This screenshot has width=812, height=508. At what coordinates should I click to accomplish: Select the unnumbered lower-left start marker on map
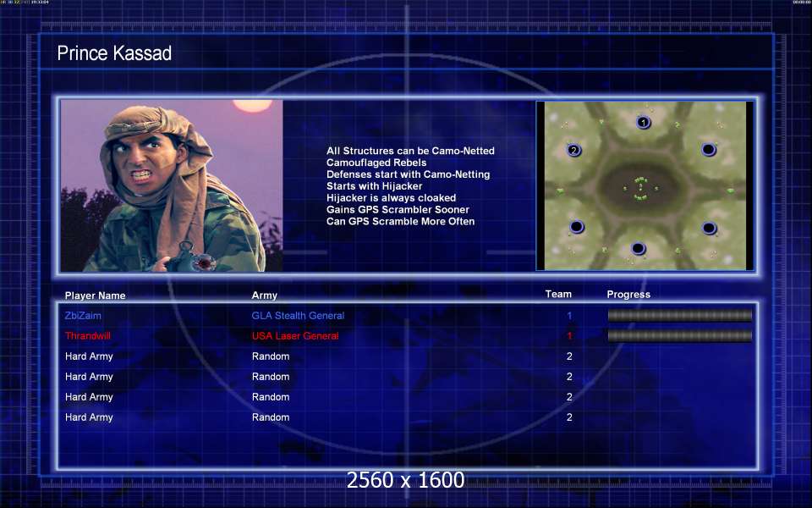click(x=577, y=227)
